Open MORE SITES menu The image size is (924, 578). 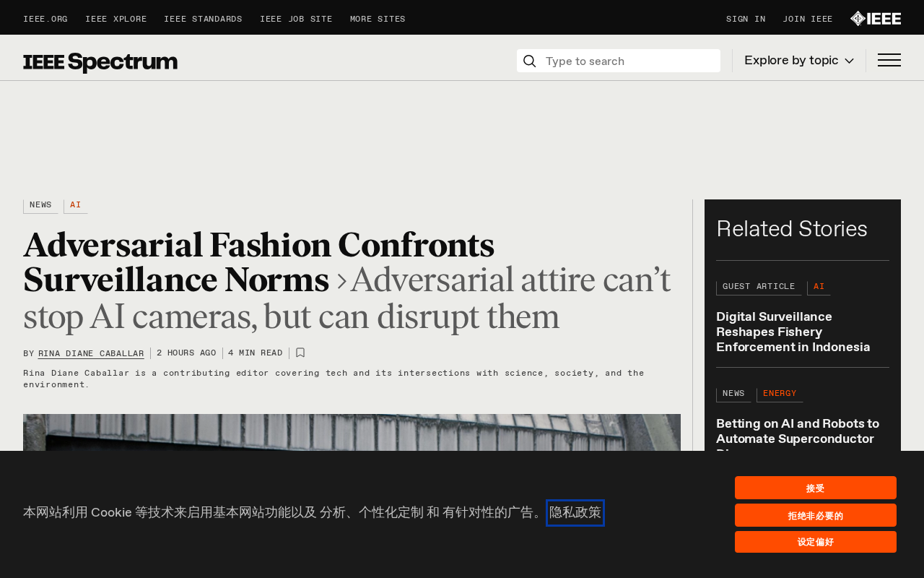(378, 20)
